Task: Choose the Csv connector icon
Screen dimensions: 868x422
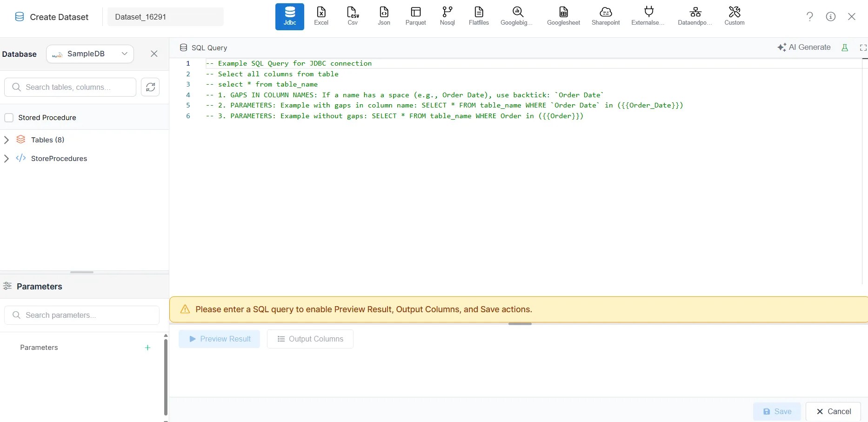Action: pos(353,16)
